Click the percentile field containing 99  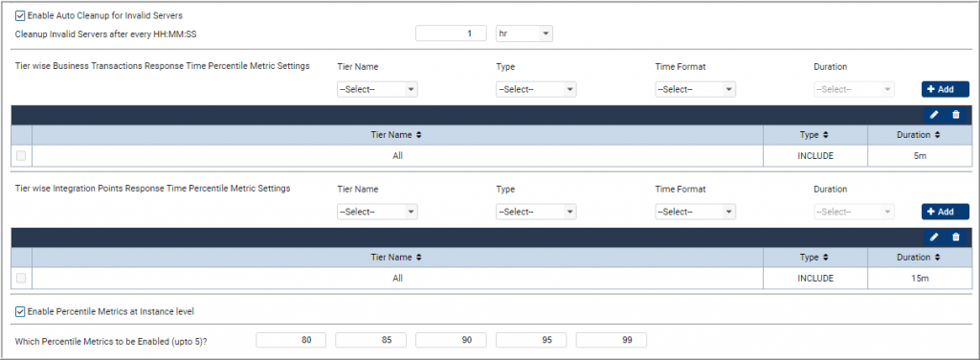pos(612,340)
